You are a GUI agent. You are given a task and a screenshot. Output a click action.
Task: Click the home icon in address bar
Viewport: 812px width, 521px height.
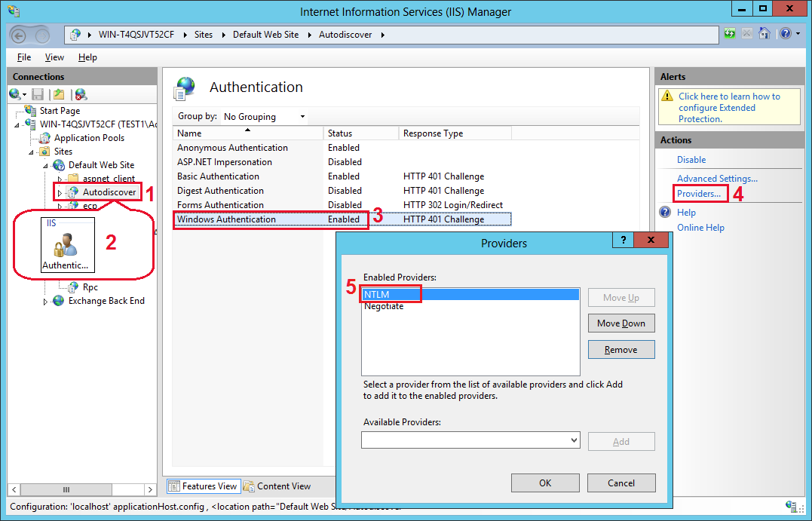(x=764, y=34)
